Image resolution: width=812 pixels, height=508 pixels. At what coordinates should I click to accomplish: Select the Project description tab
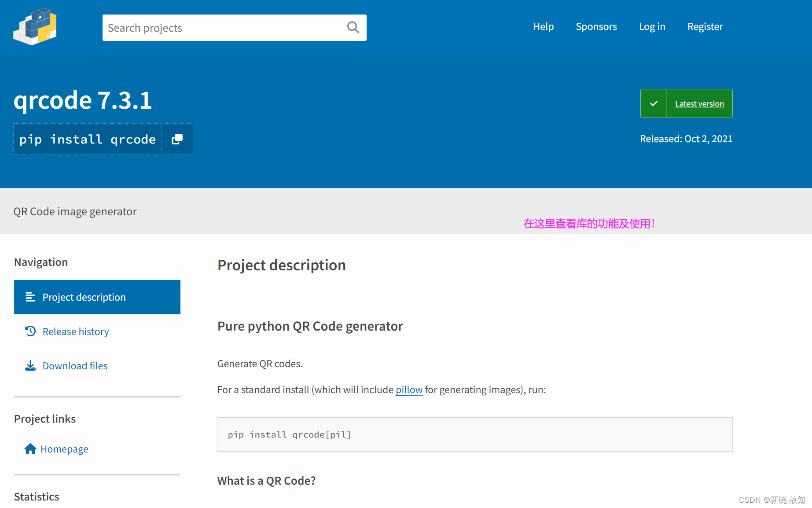coord(97,297)
